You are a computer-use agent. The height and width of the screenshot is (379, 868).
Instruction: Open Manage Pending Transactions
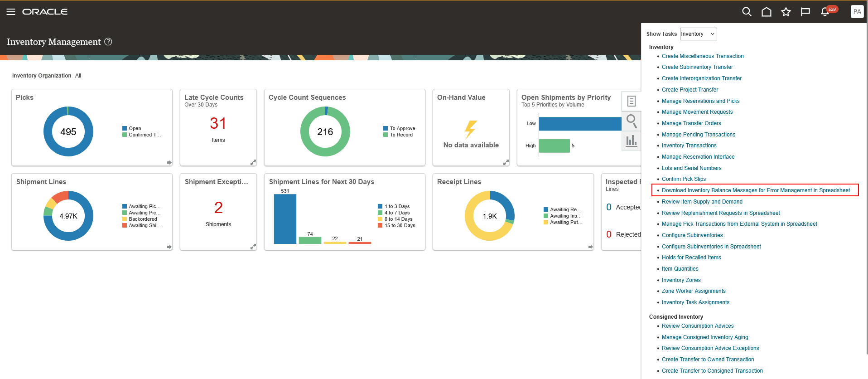point(699,135)
